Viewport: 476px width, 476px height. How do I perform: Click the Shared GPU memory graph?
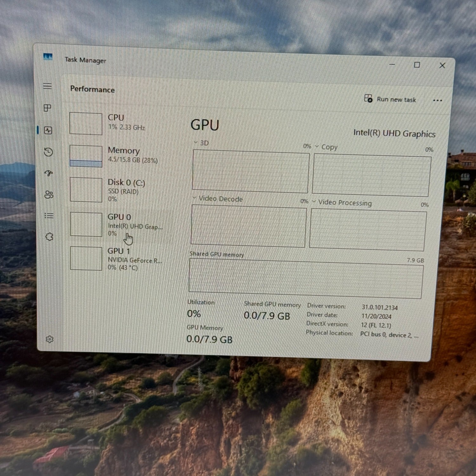pos(305,278)
